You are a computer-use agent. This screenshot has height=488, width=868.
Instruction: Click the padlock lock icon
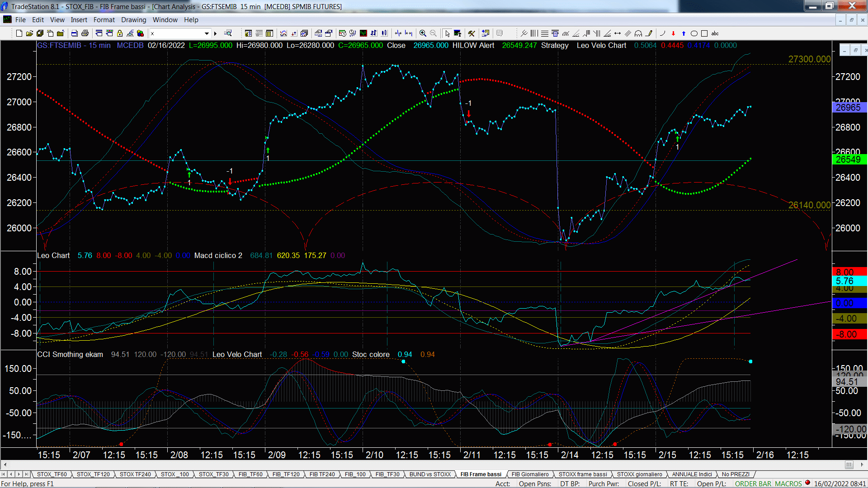click(x=120, y=33)
